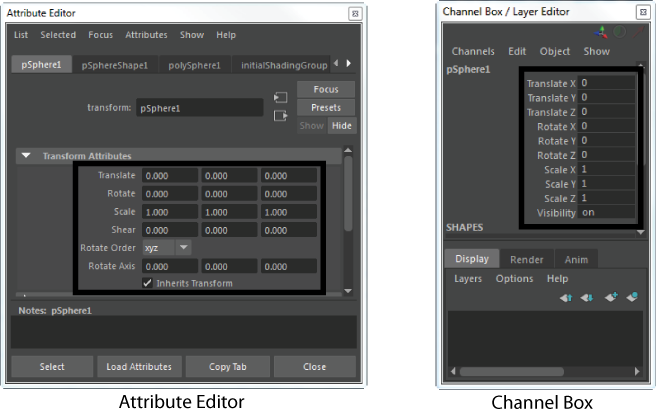Click the Translate X value in Channel Box
656x414 pixels.
click(606, 83)
